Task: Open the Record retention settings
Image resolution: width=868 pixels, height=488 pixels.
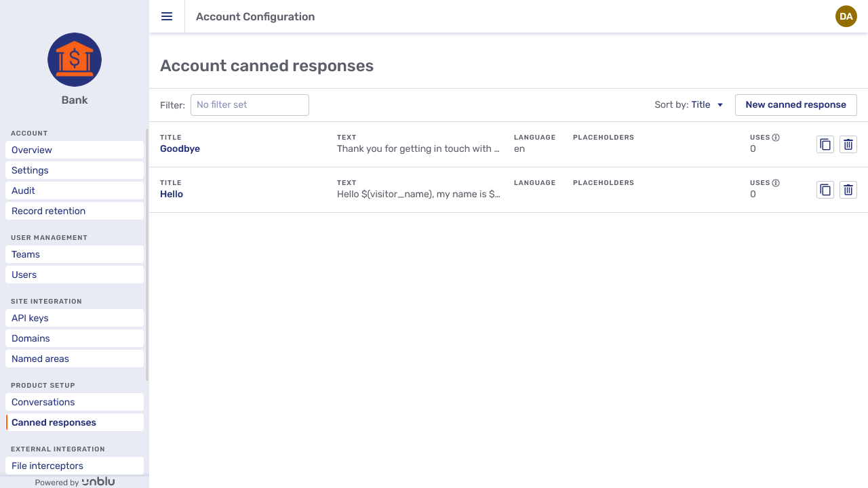Action: [48, 211]
